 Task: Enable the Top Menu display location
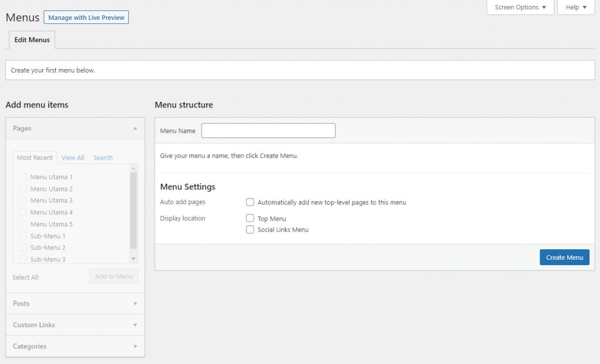coord(250,218)
